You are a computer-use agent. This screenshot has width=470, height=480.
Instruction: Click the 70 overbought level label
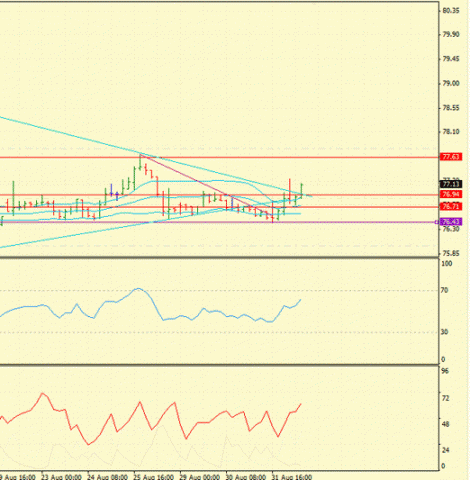coord(444,290)
